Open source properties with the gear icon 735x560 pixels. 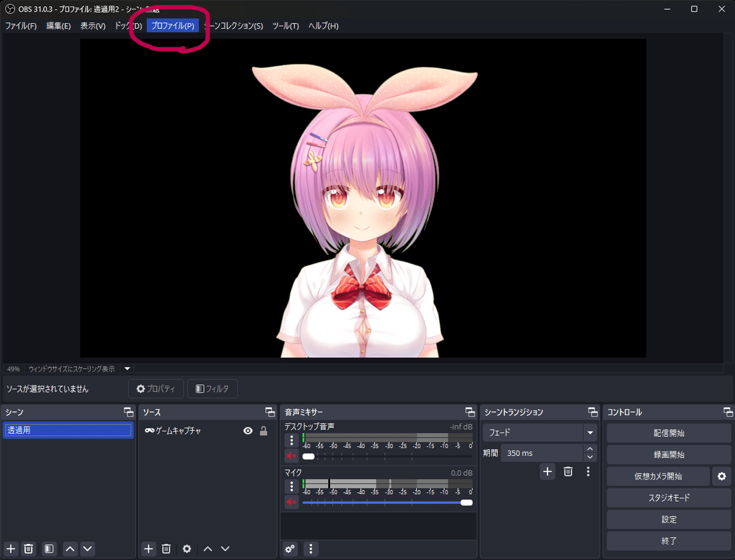point(186,548)
